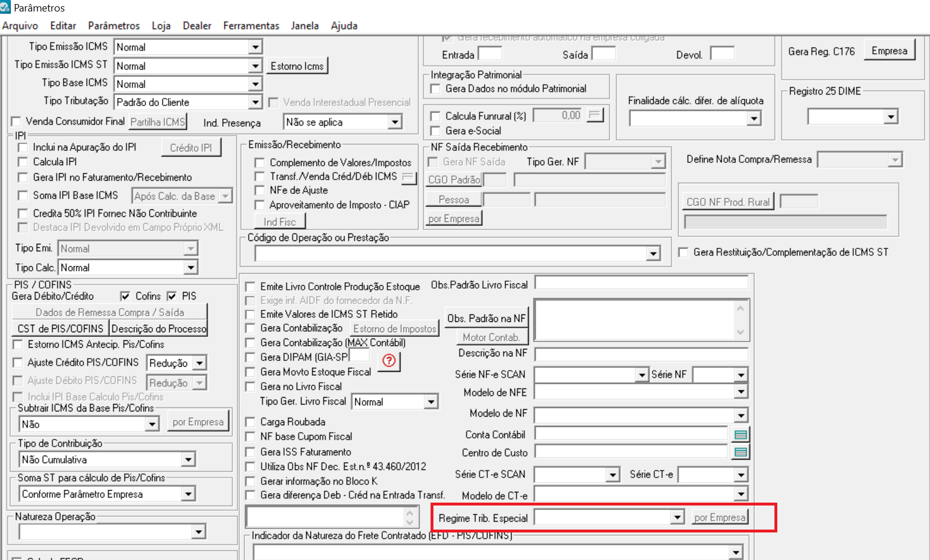Click the Estorno Icms button
930x560 pixels.
297,66
